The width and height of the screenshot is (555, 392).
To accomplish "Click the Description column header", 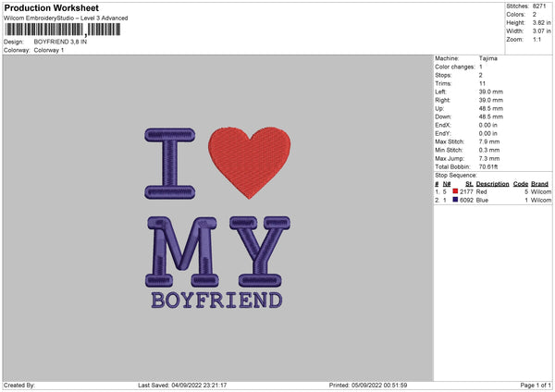I will (492, 184).
